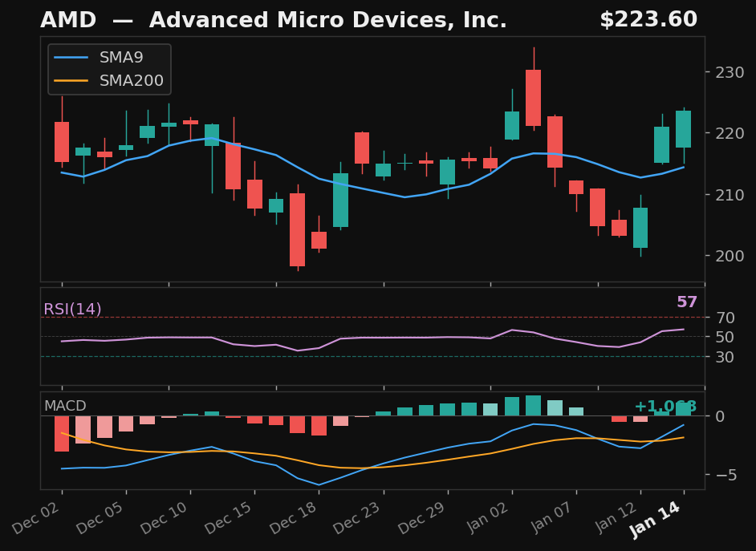Click the RSI current value 57
Viewport: 756px width, 551px height.
[x=687, y=302]
